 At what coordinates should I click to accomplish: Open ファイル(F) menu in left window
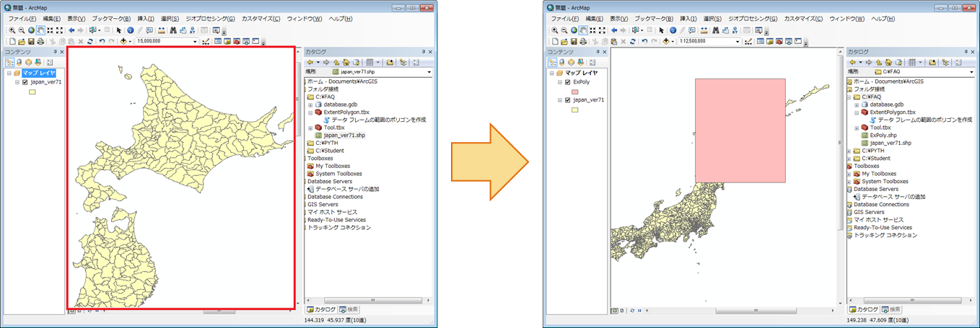[x=23, y=18]
